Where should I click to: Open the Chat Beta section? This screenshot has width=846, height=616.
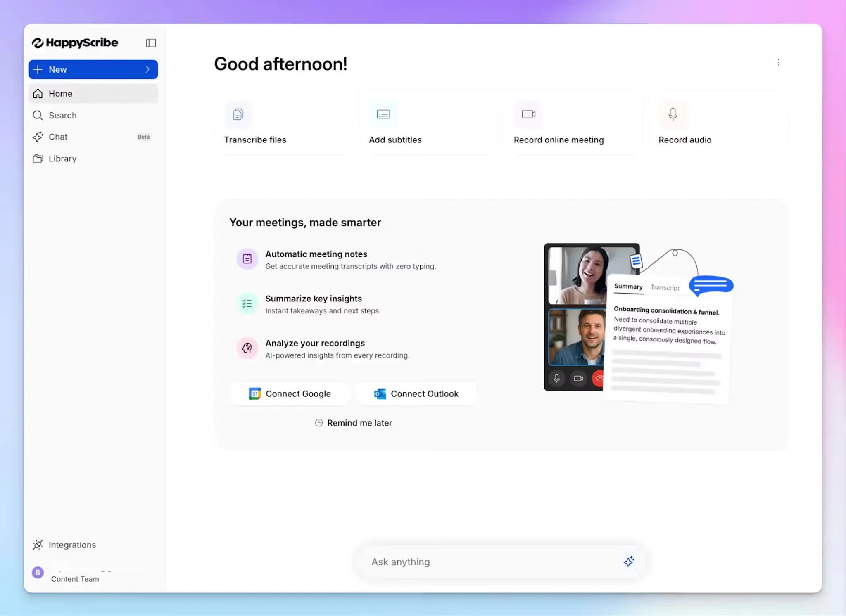[58, 137]
